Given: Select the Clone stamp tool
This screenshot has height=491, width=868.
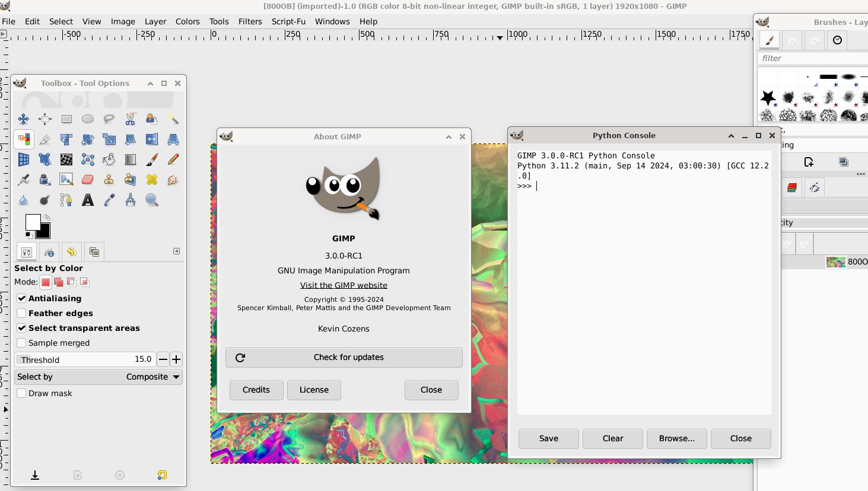Looking at the screenshot, I should (x=109, y=180).
